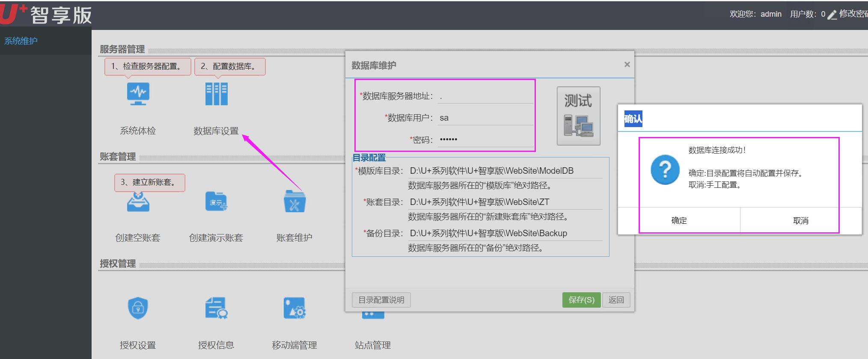Click the 返回 button
The width and height of the screenshot is (868, 359).
tap(616, 300)
